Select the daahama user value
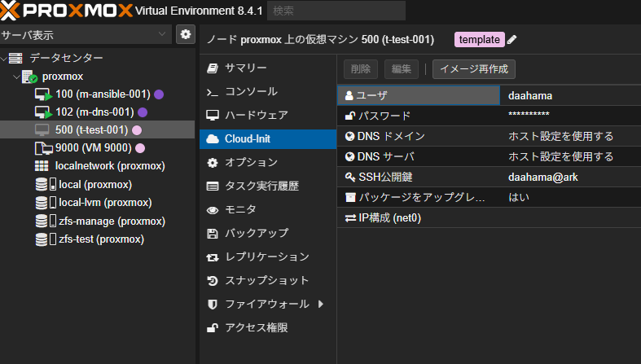Screen dimensions: 641x364 [x=530, y=96]
